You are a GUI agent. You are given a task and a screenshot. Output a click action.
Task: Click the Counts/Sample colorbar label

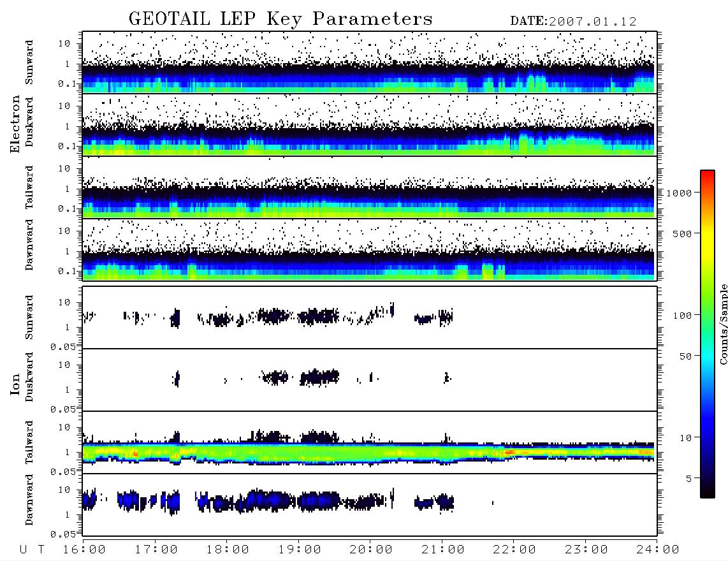pyautogui.click(x=723, y=324)
